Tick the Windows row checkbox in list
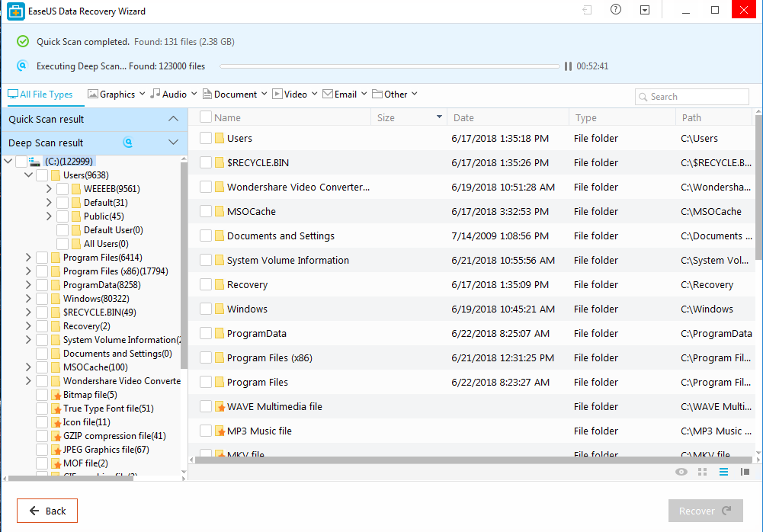This screenshot has width=763, height=532. pyautogui.click(x=206, y=309)
